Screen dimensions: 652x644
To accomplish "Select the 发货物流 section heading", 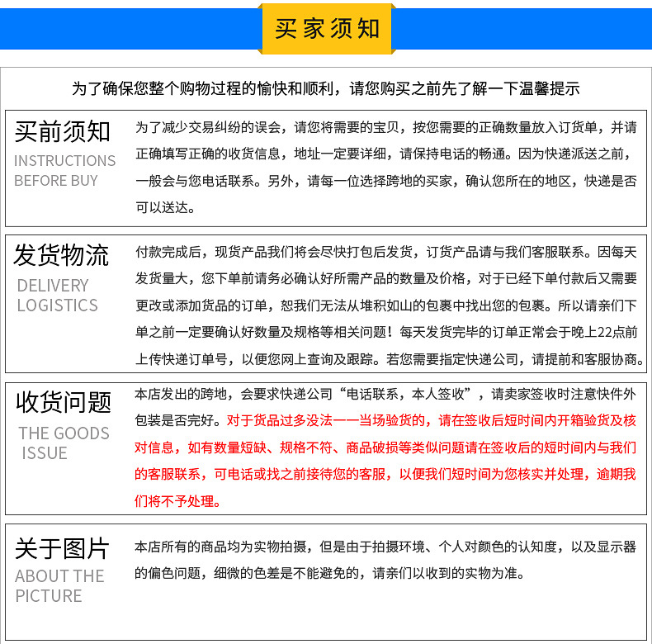I will [61, 255].
